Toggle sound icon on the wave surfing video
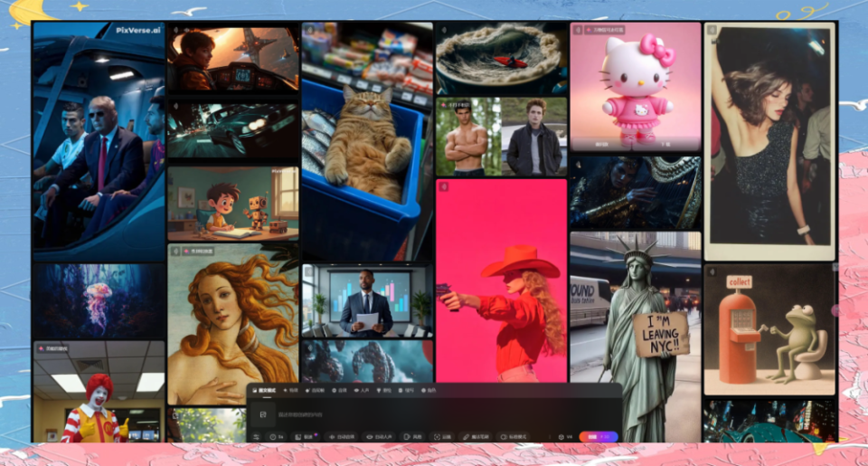Screen dimensions: 868x466 [x=444, y=30]
